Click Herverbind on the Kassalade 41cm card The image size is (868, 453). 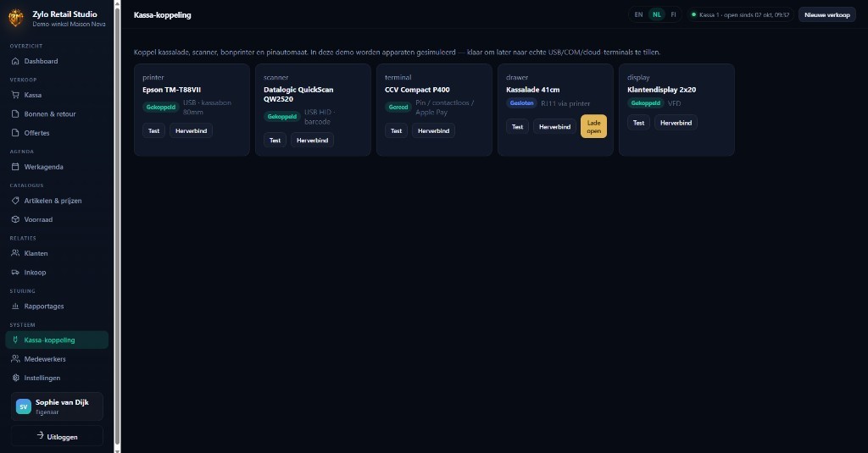point(554,127)
